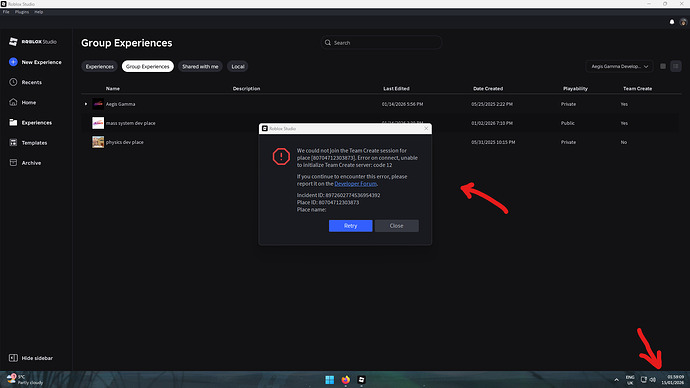Click the physics dev place thumbnail
Screen dimensions: 690x388
point(98,142)
